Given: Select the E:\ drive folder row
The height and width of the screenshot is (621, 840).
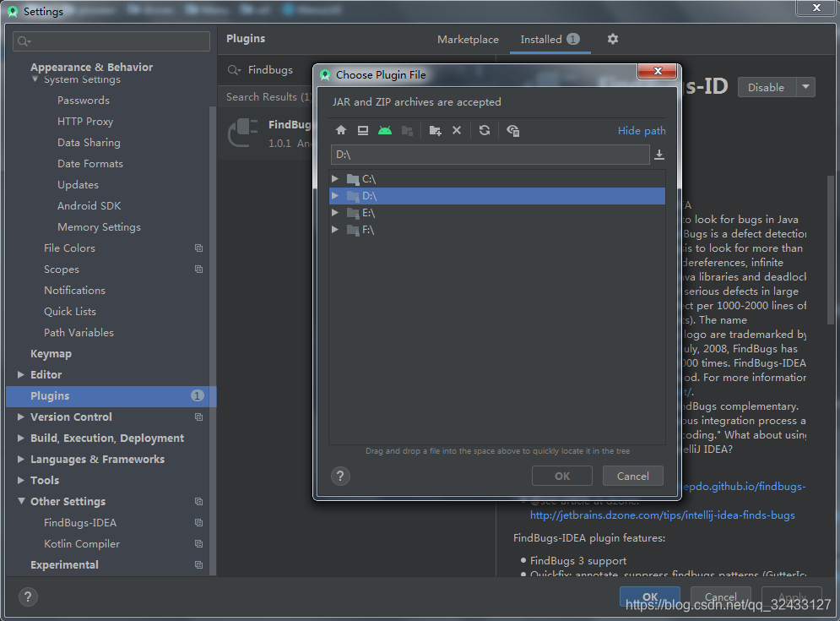Looking at the screenshot, I should tap(497, 212).
